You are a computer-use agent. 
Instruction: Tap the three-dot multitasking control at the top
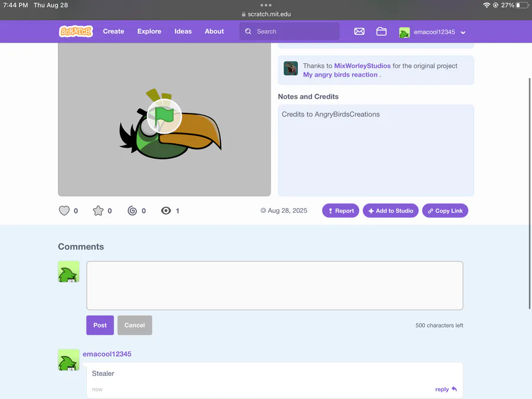click(x=266, y=5)
